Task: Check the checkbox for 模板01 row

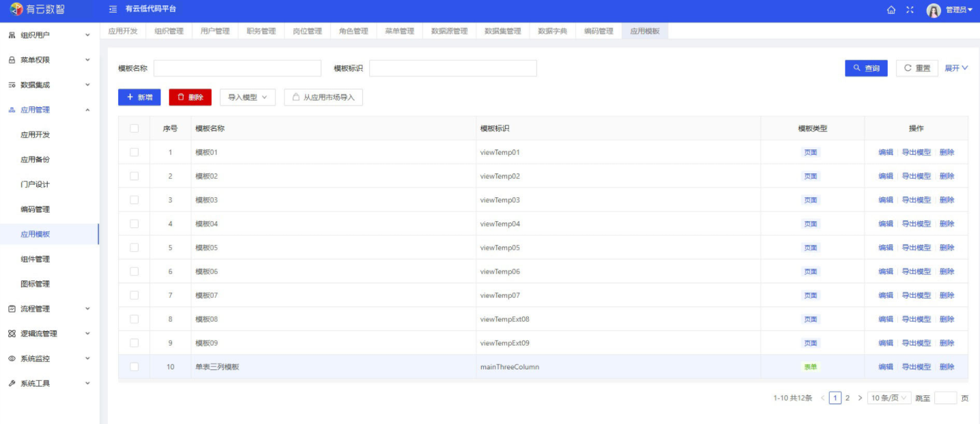Action: [134, 152]
